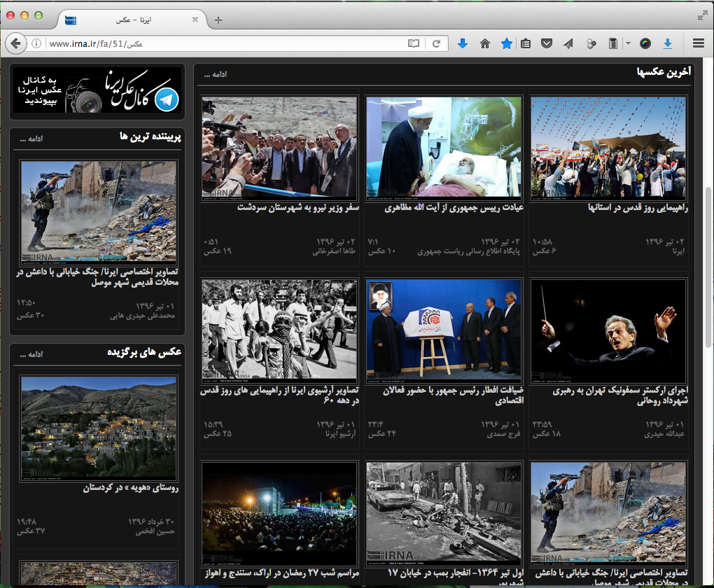Open the bookmarks list icon
Viewport: 714px width, 588px height.
point(526,43)
